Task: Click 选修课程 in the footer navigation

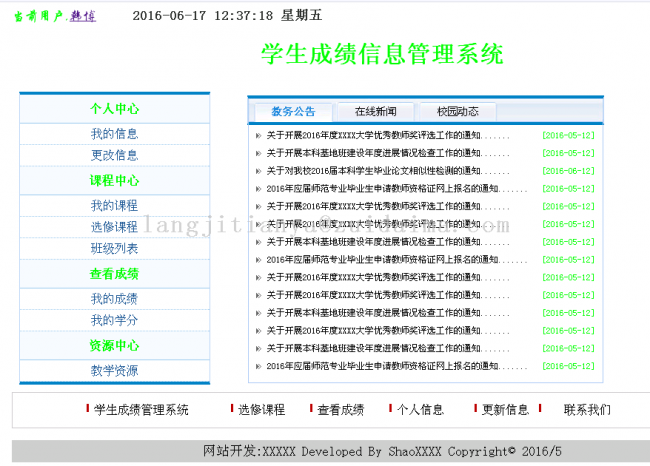Action: (x=261, y=410)
